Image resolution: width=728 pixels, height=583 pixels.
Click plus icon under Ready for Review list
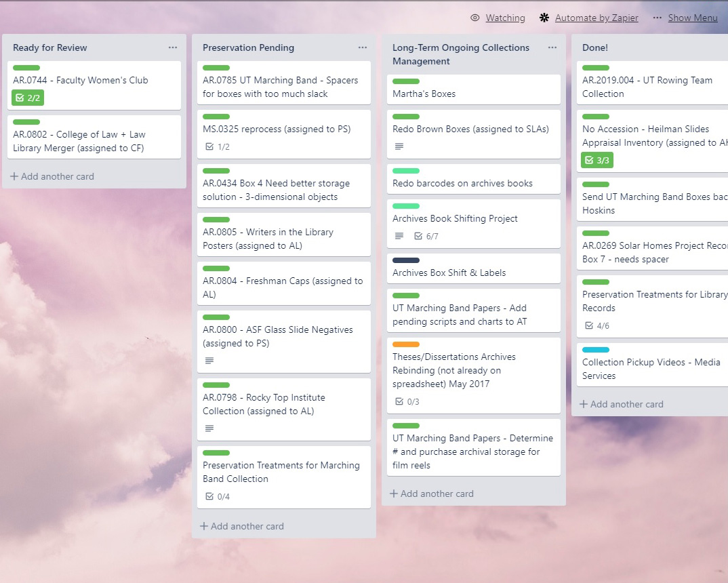pos(14,176)
